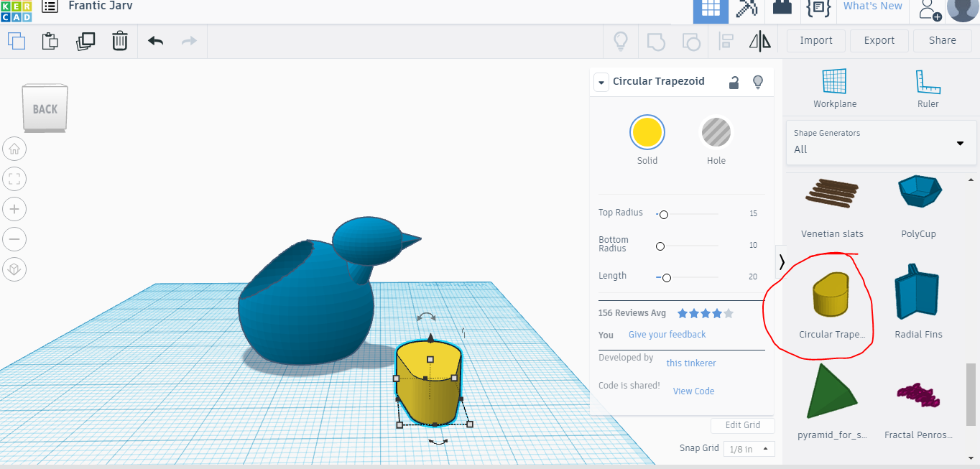980x469 pixels.
Task: Select the Workplane tool
Action: click(835, 88)
